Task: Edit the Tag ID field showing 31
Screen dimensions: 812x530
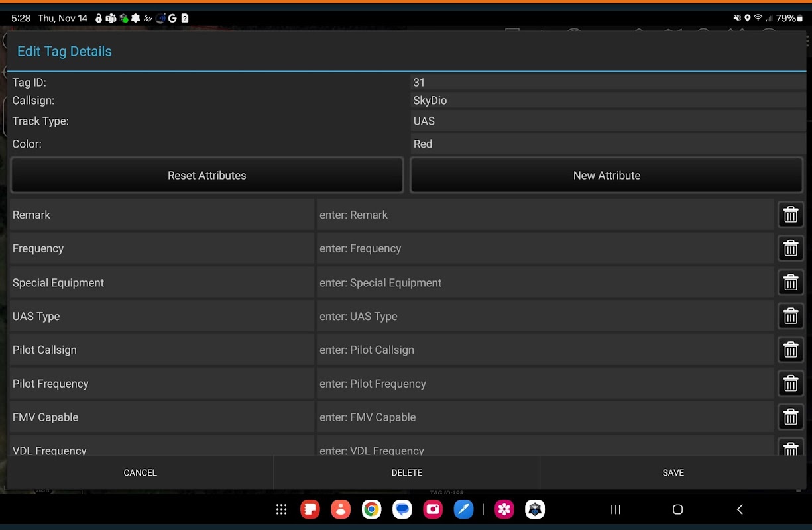Action: [608, 83]
